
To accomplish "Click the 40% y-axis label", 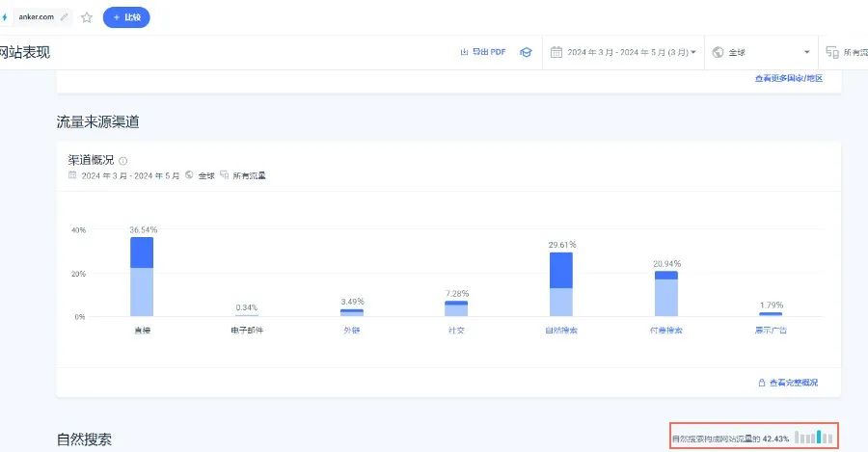I will (79, 230).
